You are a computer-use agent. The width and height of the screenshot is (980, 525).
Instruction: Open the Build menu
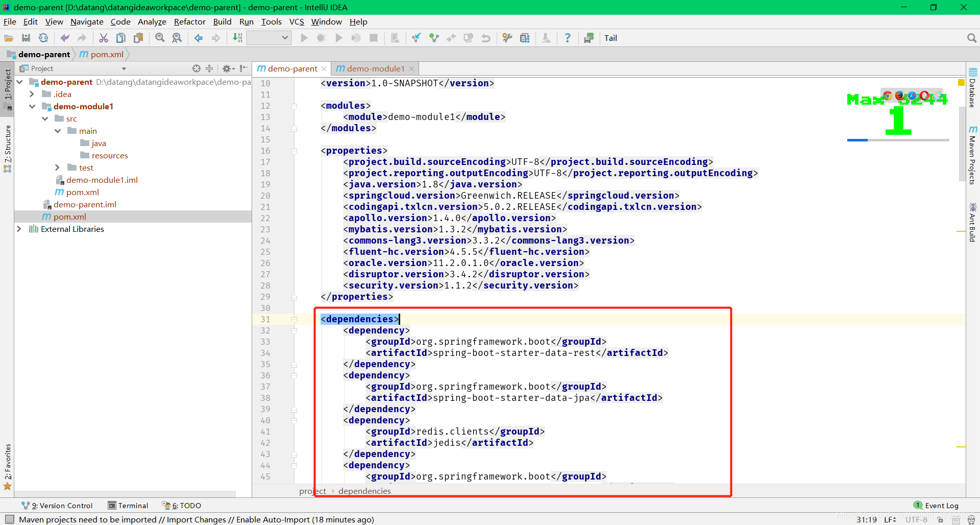(x=222, y=21)
